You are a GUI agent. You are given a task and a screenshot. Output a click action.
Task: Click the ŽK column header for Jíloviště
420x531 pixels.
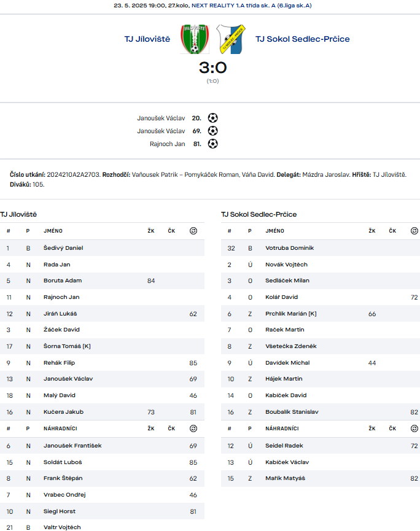click(x=151, y=231)
